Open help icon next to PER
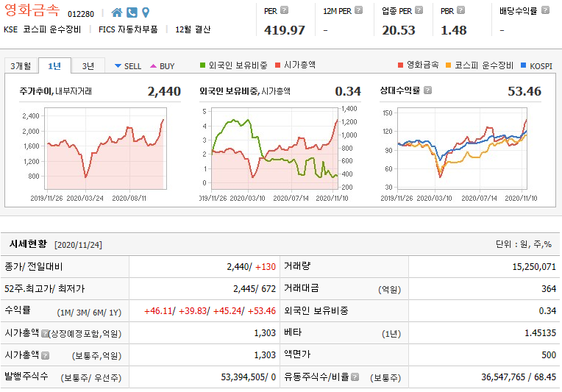 click(284, 10)
